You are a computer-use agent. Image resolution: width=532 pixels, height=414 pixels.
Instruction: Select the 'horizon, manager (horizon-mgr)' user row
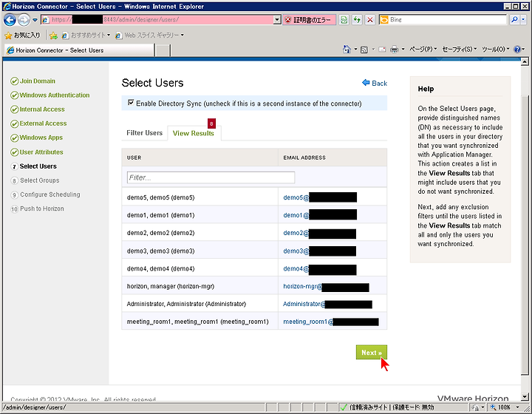point(254,286)
